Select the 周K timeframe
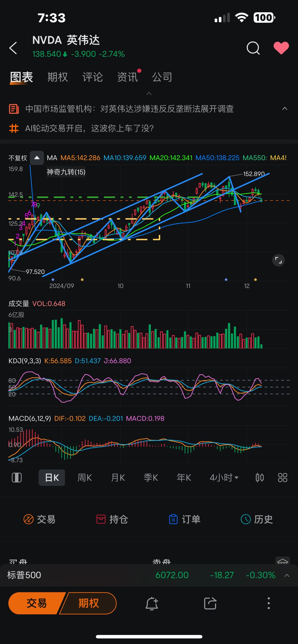This screenshot has height=644, width=298. point(85,478)
